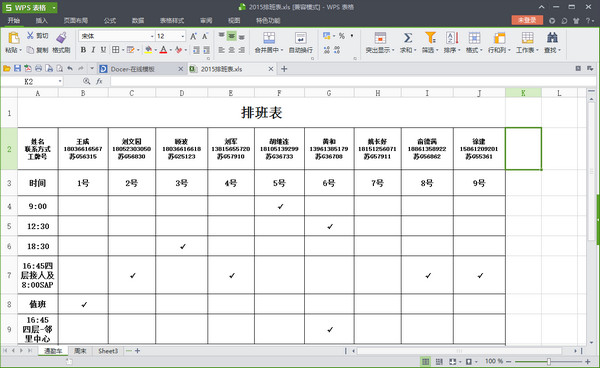Click the conditional highlight icon
Screen dimensions: 600x368
(380, 37)
